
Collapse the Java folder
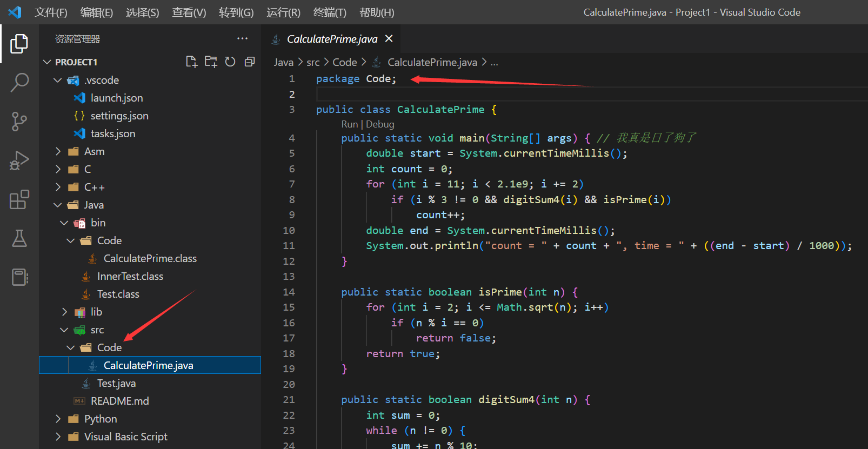click(x=58, y=205)
